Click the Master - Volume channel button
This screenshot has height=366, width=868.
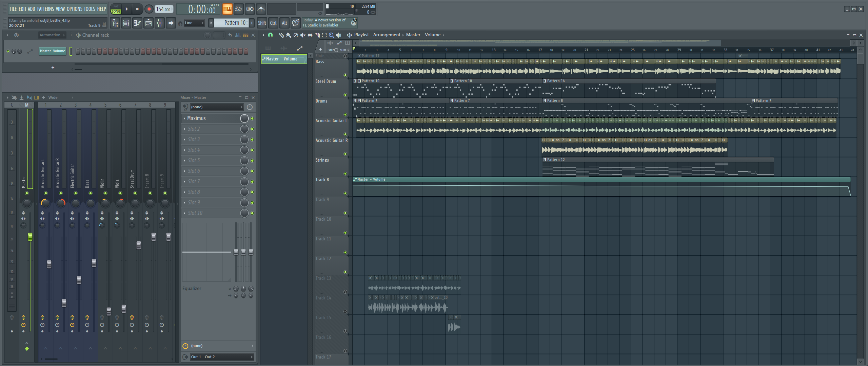(x=53, y=51)
